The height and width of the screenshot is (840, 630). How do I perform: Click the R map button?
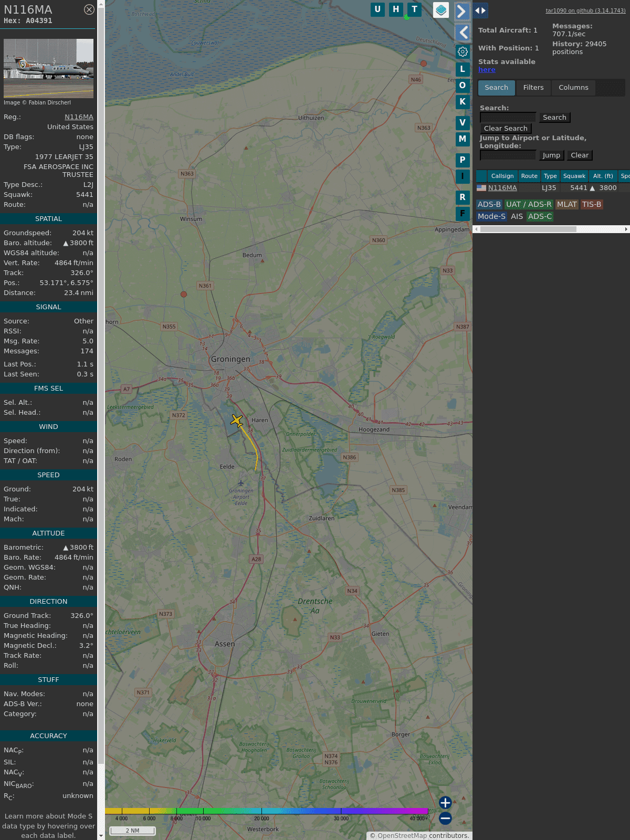(x=463, y=197)
